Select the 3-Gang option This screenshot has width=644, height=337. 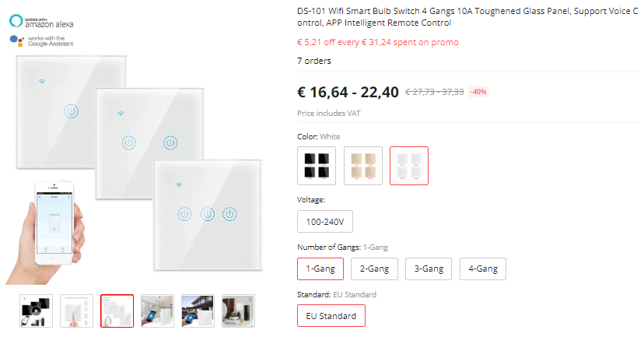point(429,269)
